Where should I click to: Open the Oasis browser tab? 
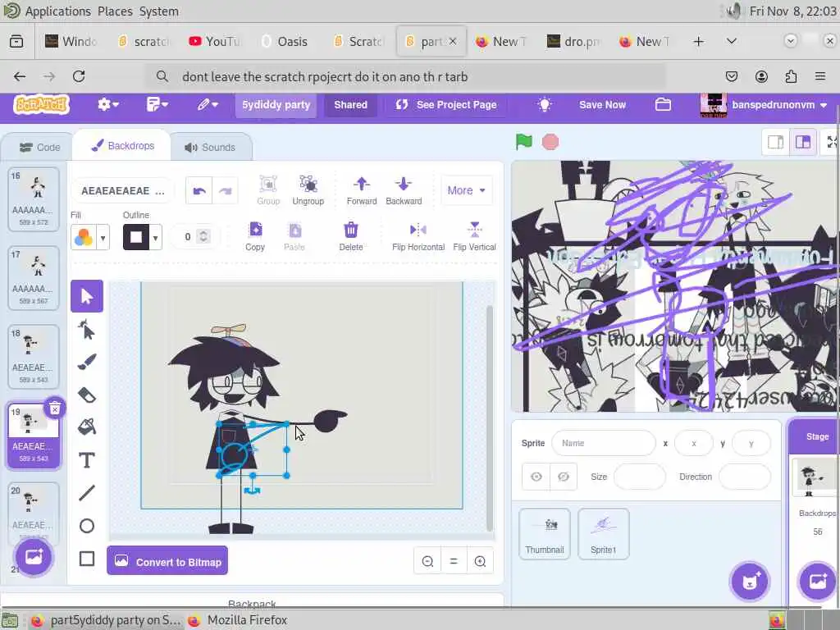click(285, 41)
